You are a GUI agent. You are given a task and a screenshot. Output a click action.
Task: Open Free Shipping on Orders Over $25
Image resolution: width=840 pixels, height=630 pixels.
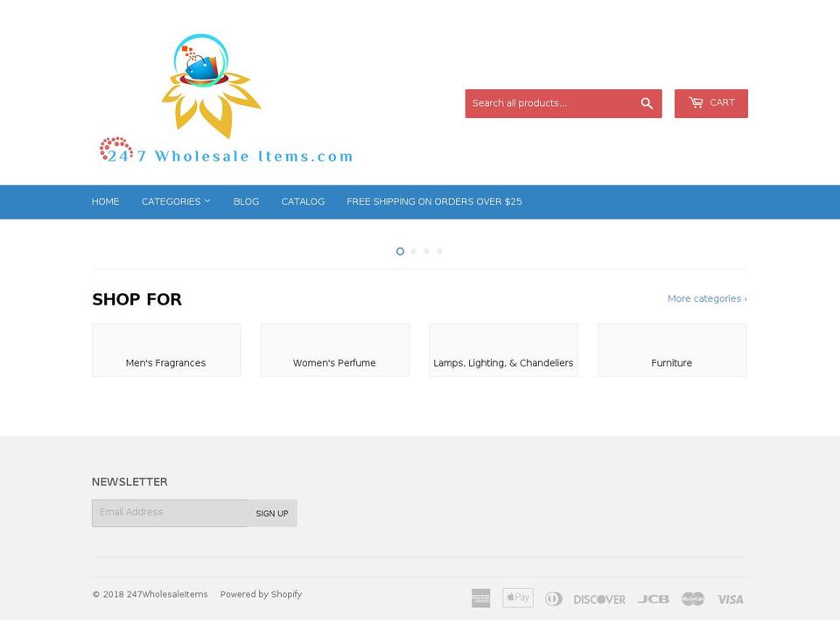click(434, 201)
